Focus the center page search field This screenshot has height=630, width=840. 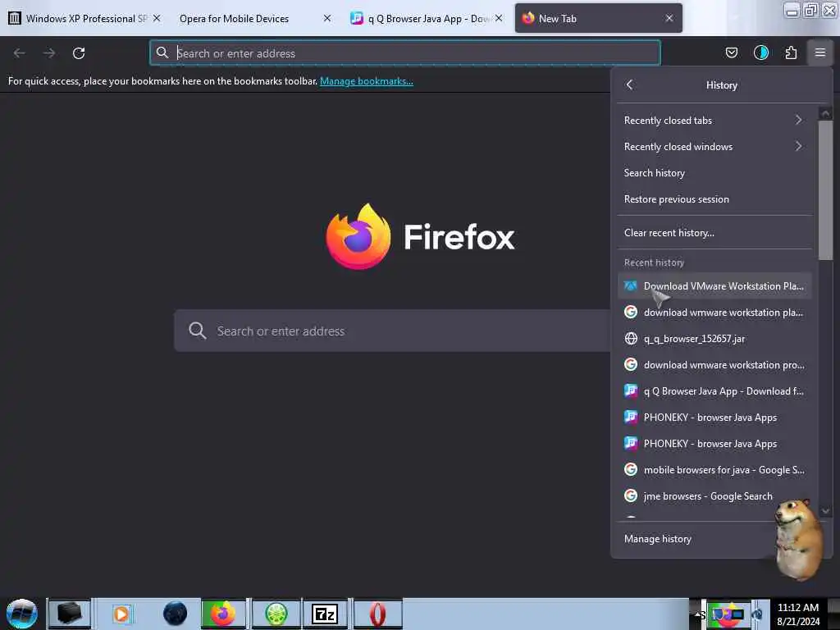click(392, 331)
